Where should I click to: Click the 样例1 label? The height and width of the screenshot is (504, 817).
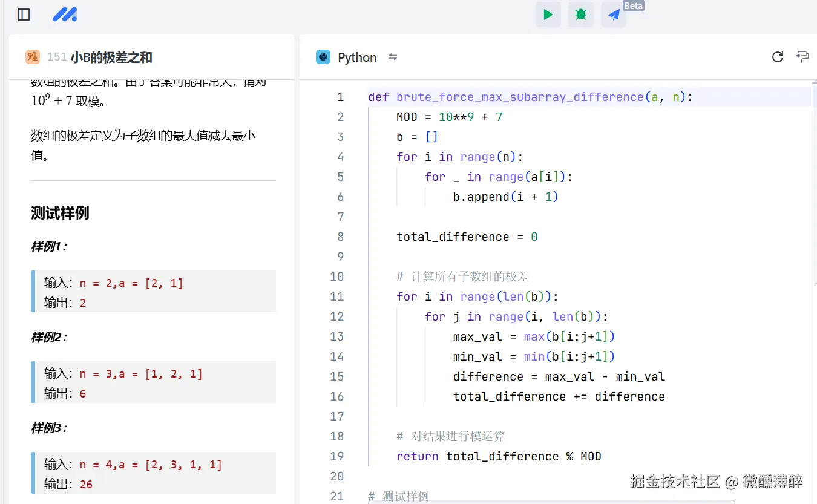click(x=48, y=247)
